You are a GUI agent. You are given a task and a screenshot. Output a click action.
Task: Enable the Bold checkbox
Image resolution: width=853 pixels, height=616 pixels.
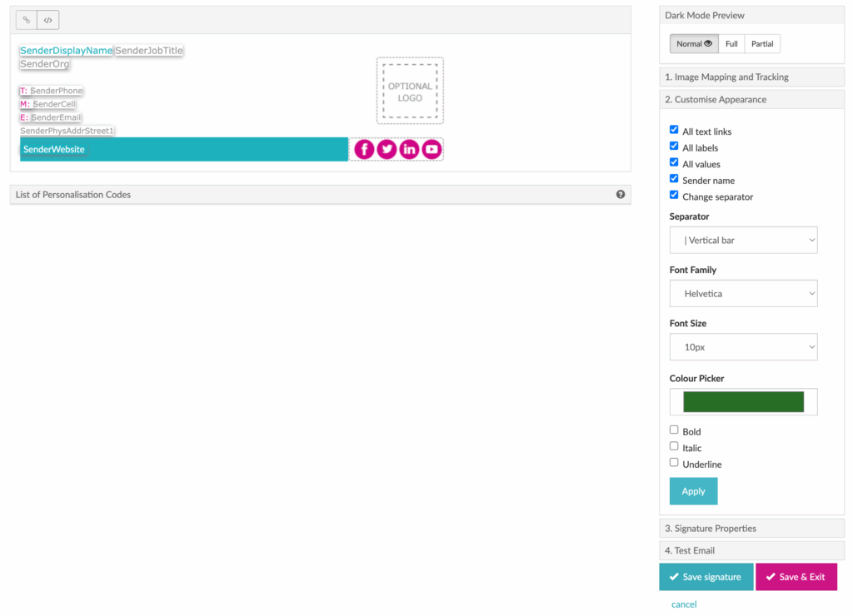point(674,430)
